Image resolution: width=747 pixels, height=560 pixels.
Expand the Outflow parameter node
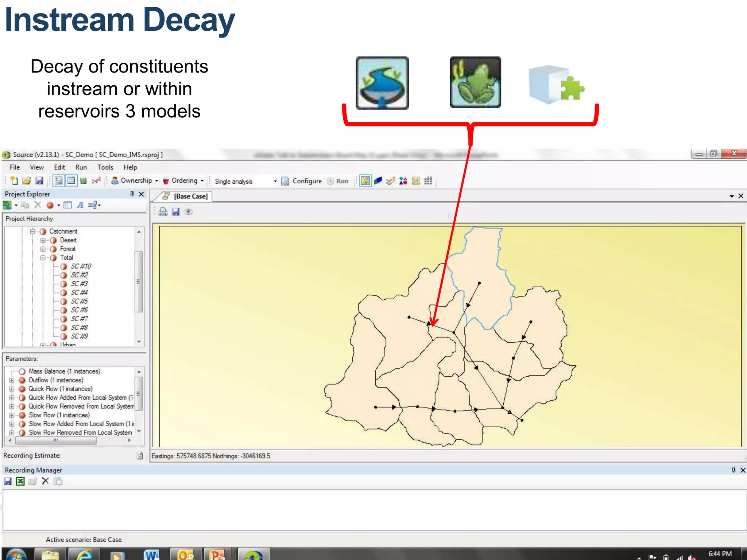coord(12,380)
